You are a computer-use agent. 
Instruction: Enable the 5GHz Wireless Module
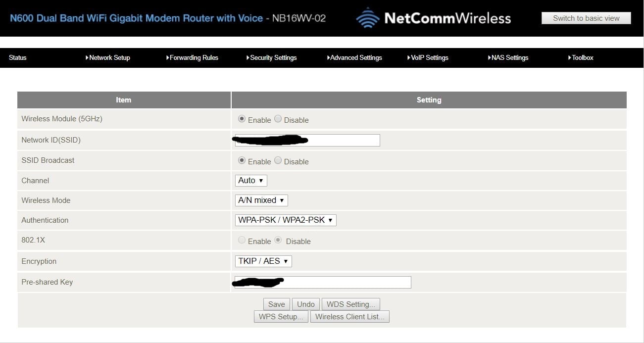pyautogui.click(x=242, y=119)
